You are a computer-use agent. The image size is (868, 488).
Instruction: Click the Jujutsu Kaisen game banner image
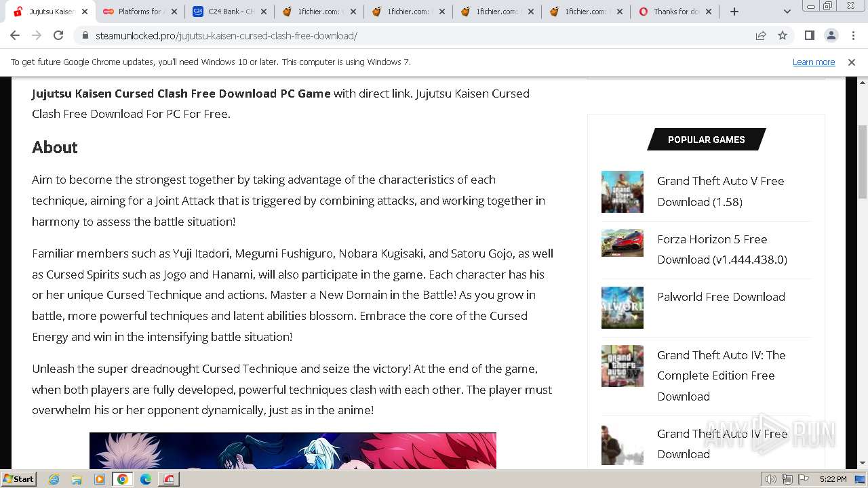(x=293, y=451)
